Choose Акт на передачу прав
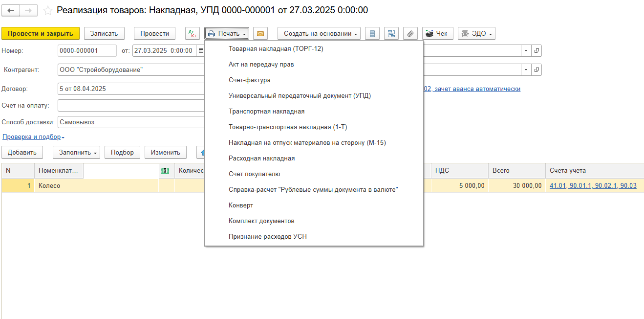 point(314,64)
